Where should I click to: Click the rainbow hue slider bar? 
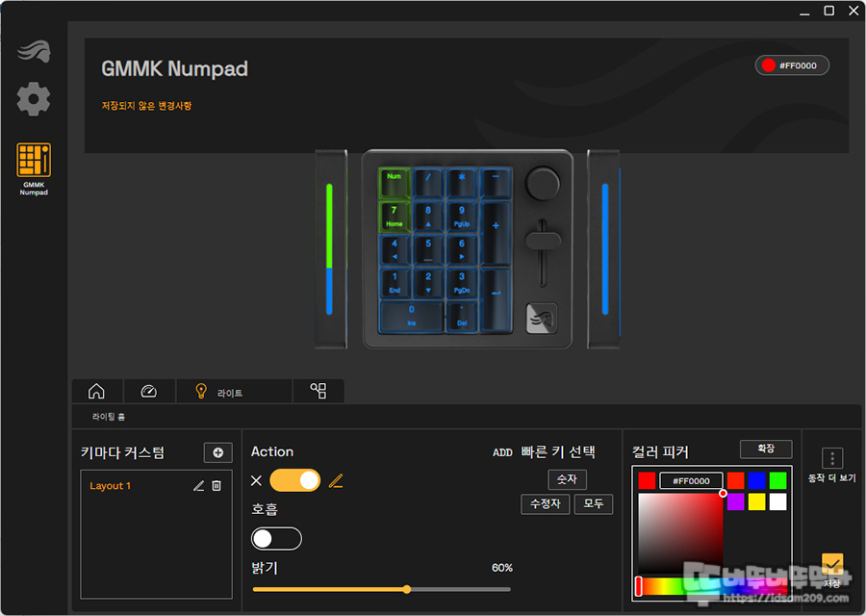click(x=712, y=586)
